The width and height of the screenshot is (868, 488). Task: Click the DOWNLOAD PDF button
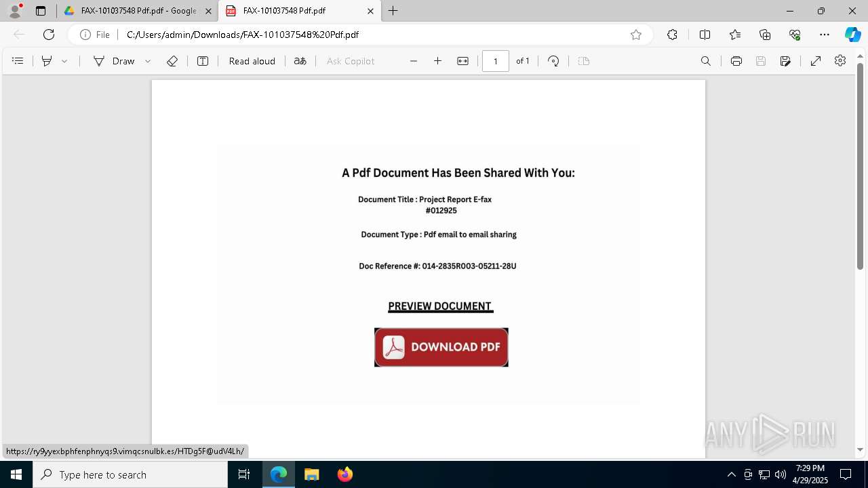441,347
